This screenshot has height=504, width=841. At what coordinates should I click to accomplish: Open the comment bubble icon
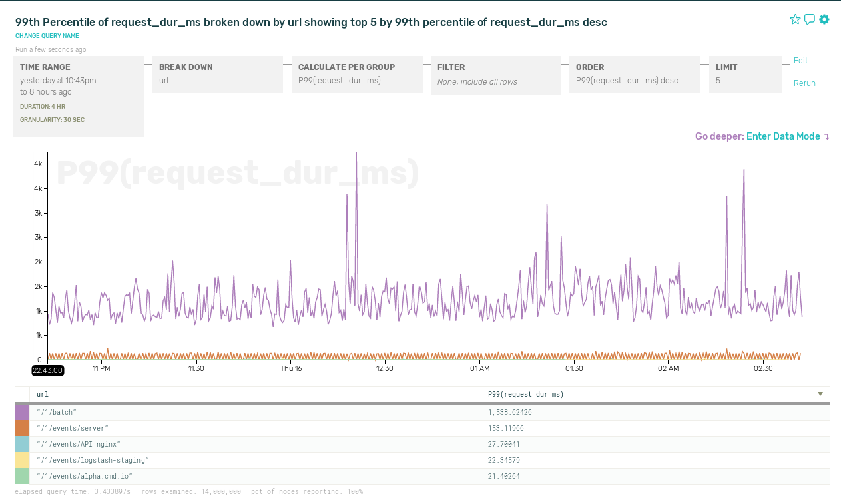point(810,19)
